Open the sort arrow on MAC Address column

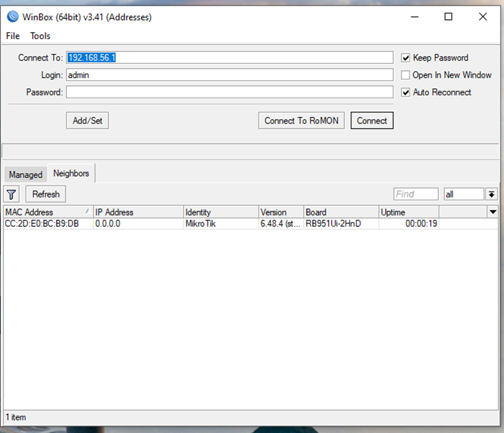(87, 212)
